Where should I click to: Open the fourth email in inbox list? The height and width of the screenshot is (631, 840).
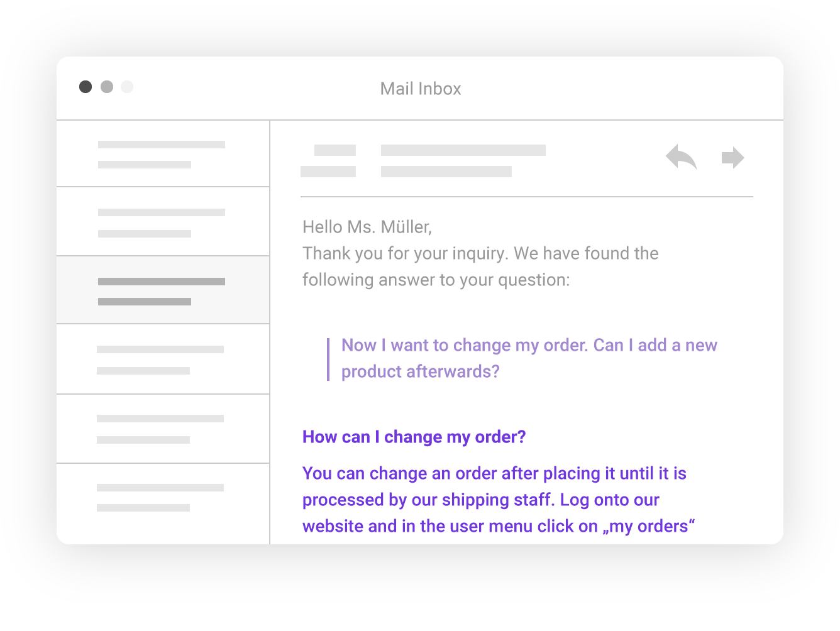click(163, 359)
